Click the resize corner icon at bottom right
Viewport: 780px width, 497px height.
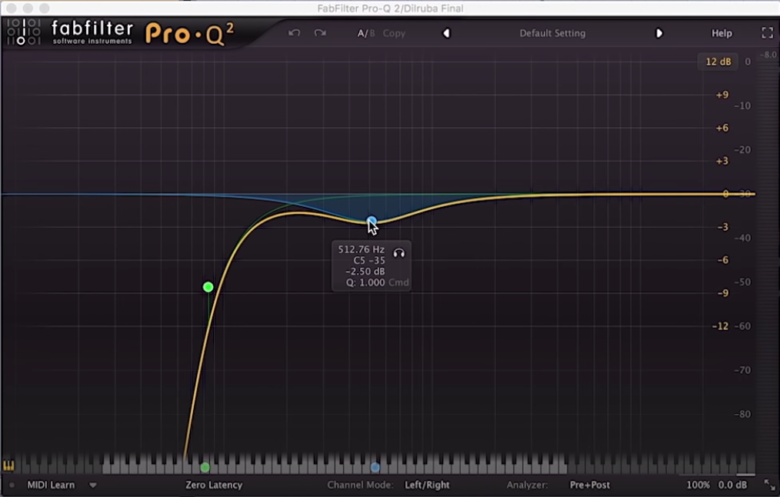[x=770, y=485]
